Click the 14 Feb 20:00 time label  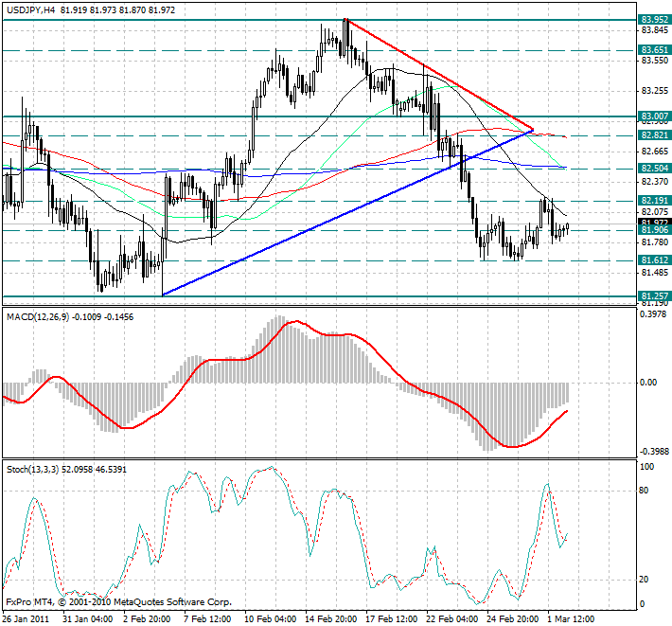pyautogui.click(x=331, y=619)
